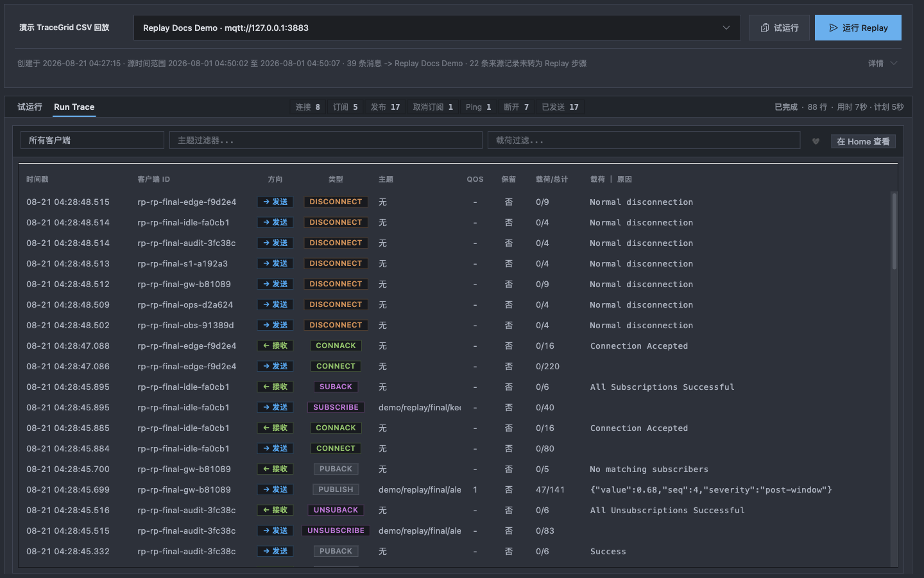
Task: Expand the 详情 details section
Action: 882,63
